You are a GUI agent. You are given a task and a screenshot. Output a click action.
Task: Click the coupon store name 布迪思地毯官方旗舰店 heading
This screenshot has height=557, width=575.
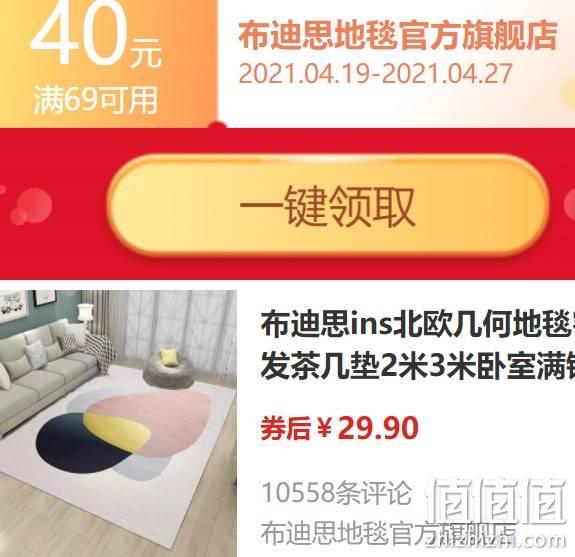[398, 36]
